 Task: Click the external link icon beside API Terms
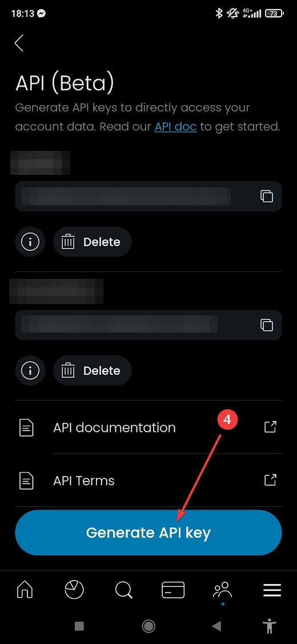tap(270, 480)
